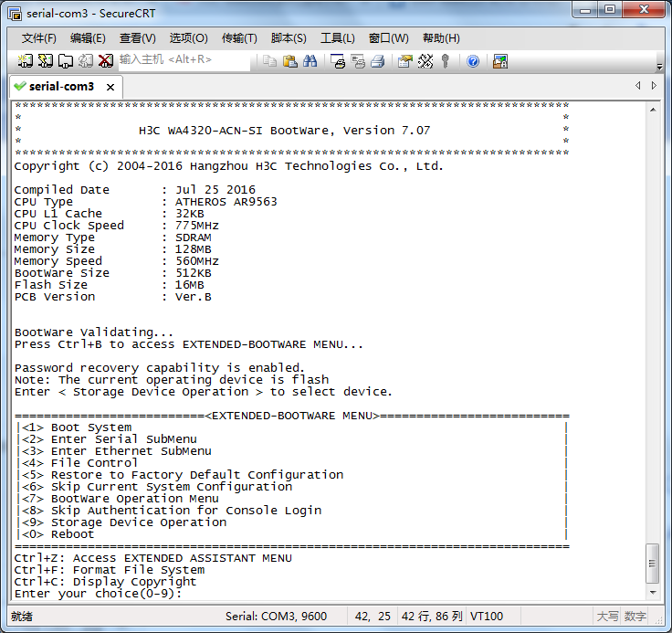The image size is (672, 633).
Task: Click the <5> Restore to Factory Default line
Action: click(183, 475)
